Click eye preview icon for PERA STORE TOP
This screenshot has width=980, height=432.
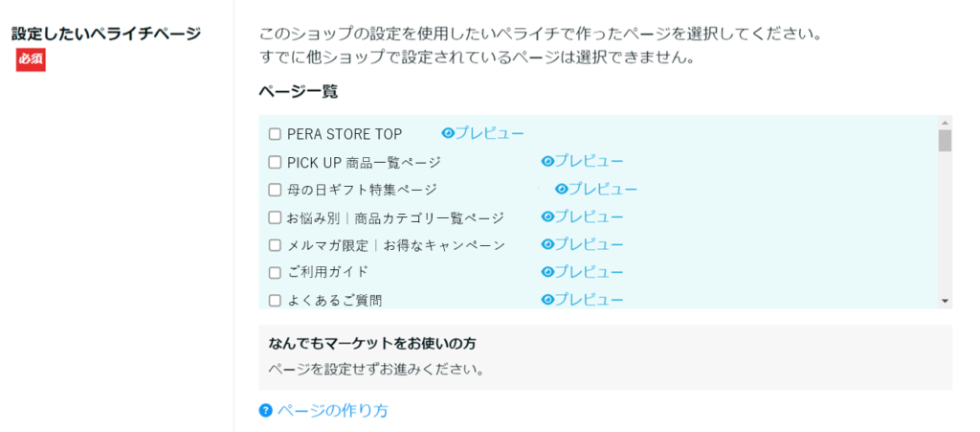[x=447, y=133]
